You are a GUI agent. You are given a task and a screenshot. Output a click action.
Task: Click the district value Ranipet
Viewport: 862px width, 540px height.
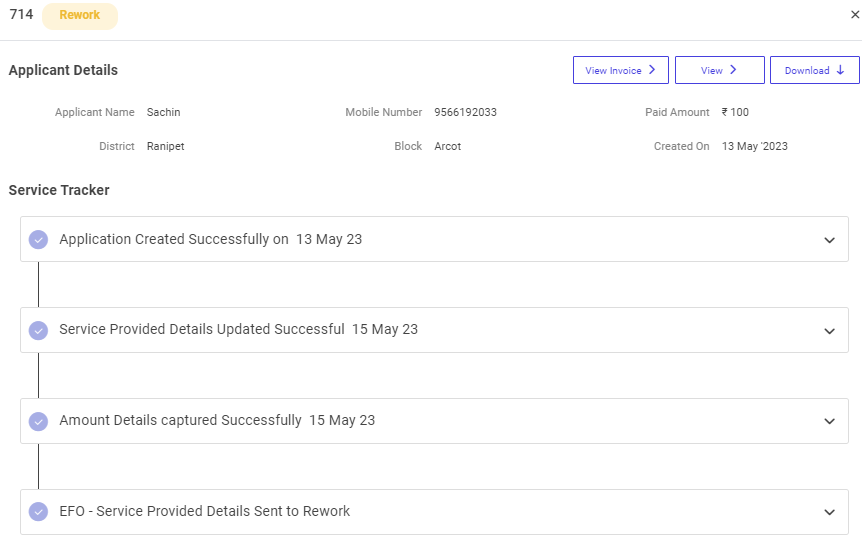166,146
